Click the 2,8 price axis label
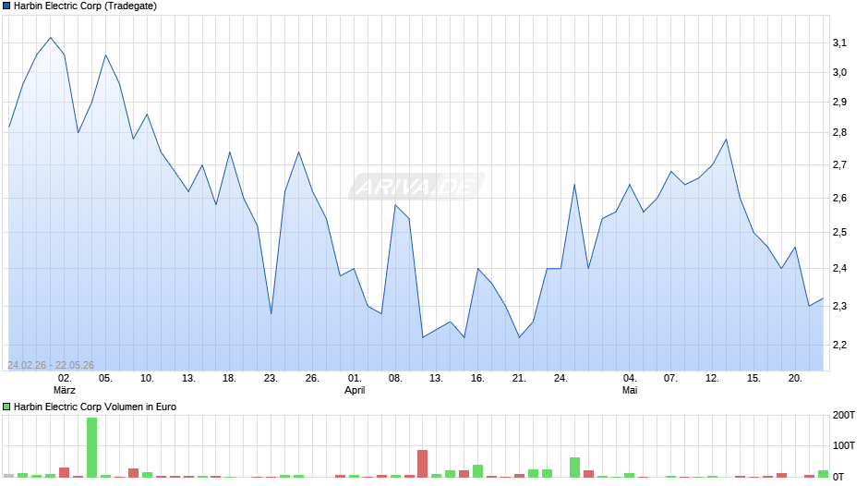This screenshot has width=868, height=486. pyautogui.click(x=839, y=132)
